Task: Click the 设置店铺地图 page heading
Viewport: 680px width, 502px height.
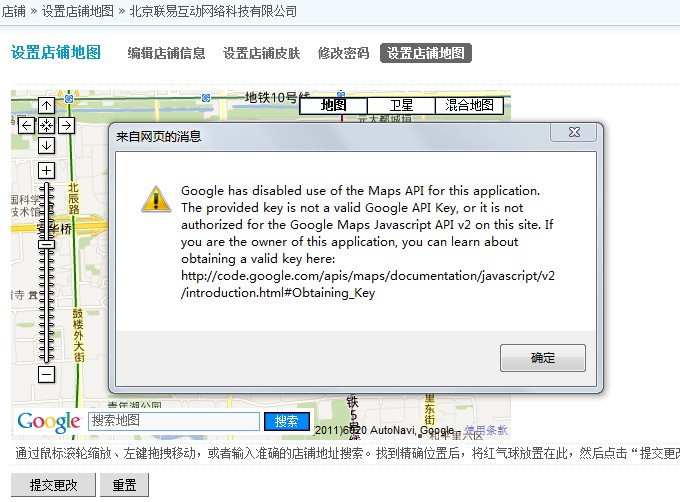Action: (56, 52)
